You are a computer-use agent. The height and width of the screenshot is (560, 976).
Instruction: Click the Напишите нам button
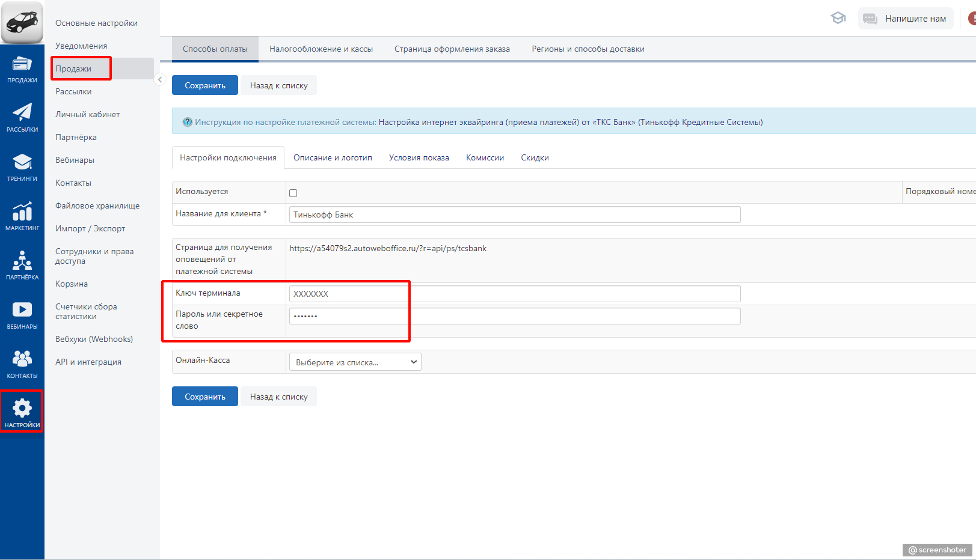tap(906, 19)
